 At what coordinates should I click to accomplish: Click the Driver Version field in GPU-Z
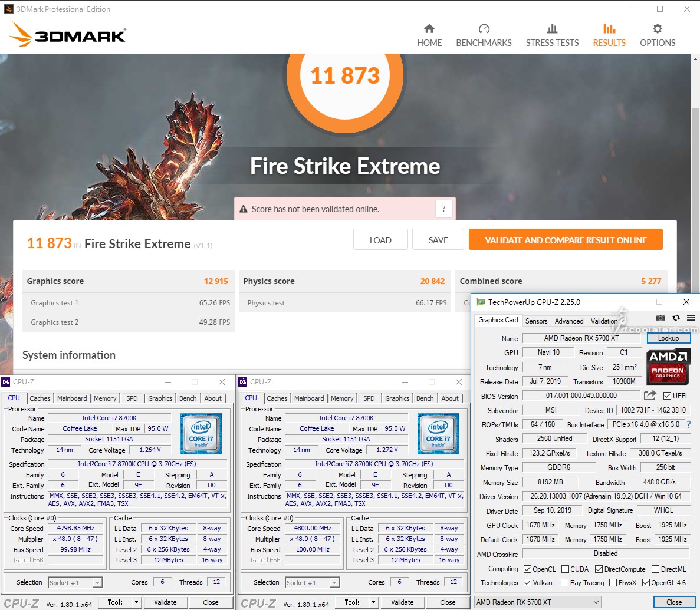pos(606,496)
